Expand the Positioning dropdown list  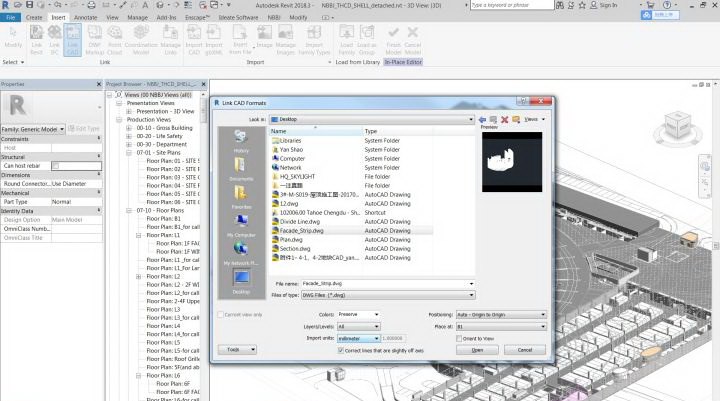545,314
